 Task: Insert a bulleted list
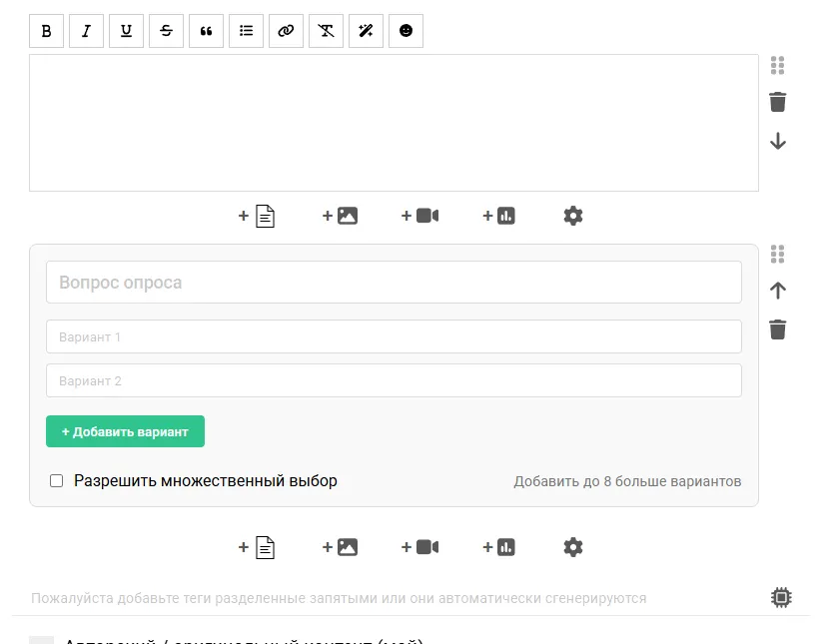click(x=246, y=31)
